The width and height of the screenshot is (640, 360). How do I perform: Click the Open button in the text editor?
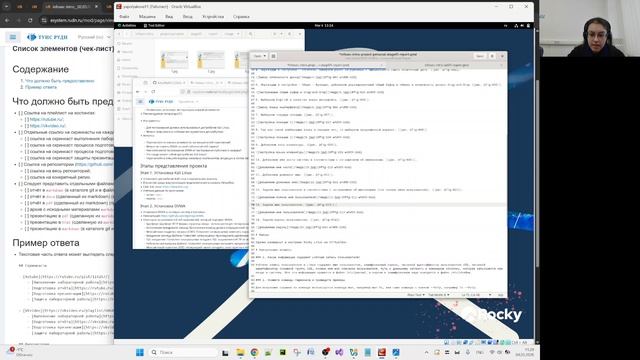pyautogui.click(x=258, y=56)
